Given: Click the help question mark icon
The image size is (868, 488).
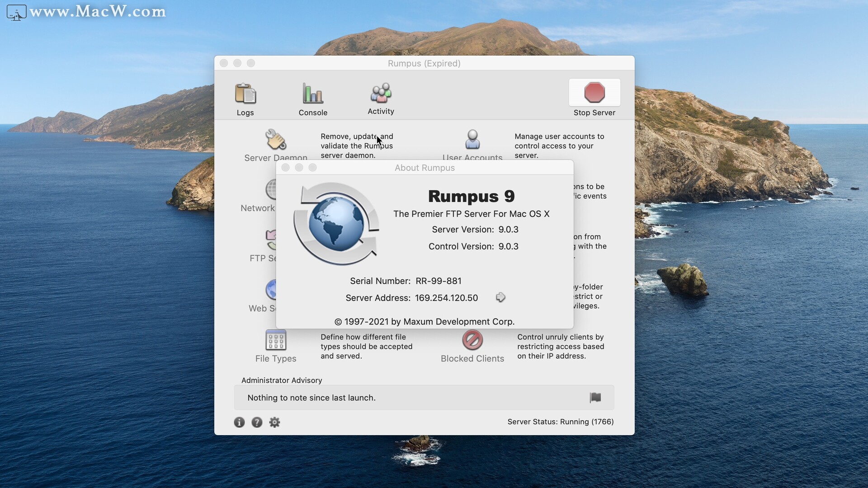Looking at the screenshot, I should click(x=257, y=422).
